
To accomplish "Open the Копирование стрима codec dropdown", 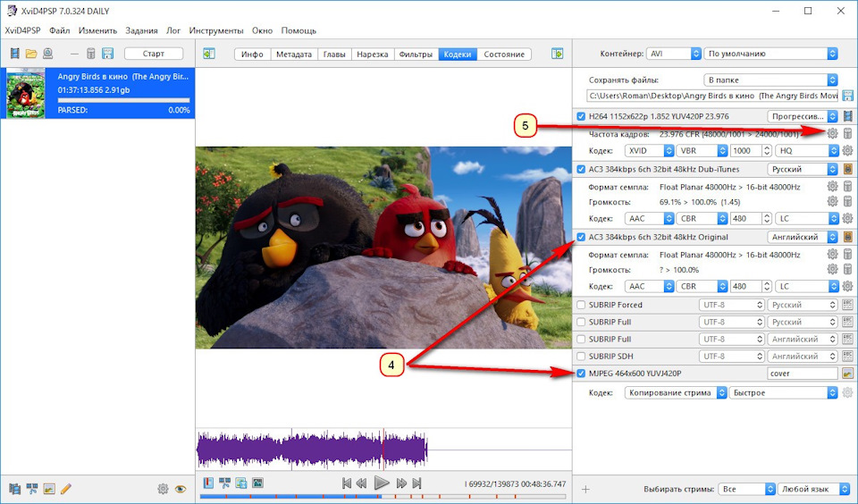I will tap(676, 392).
